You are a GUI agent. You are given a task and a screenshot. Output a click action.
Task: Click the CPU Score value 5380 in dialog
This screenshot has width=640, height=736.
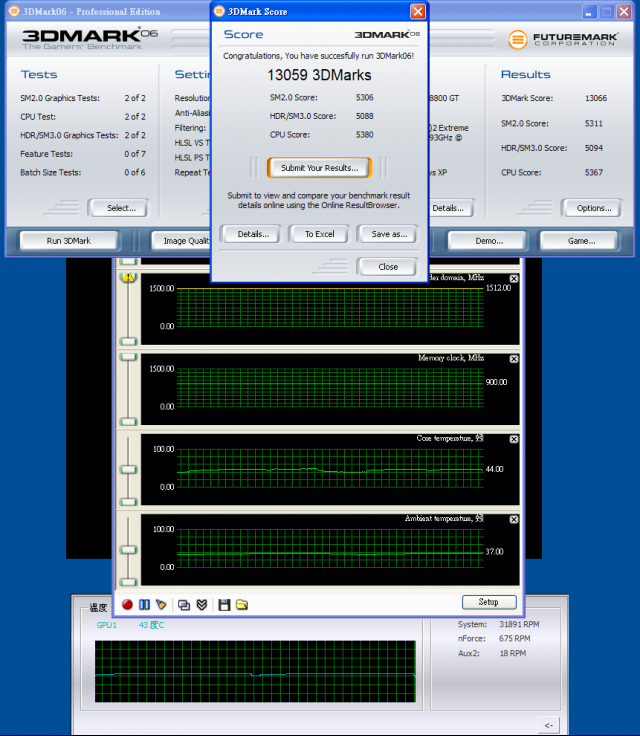pyautogui.click(x=364, y=135)
